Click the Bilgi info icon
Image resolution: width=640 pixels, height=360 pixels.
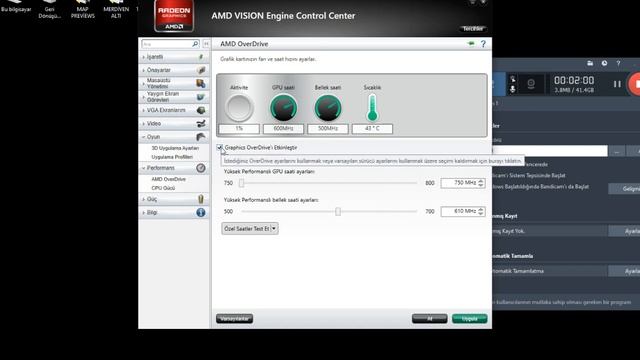[x=201, y=212]
